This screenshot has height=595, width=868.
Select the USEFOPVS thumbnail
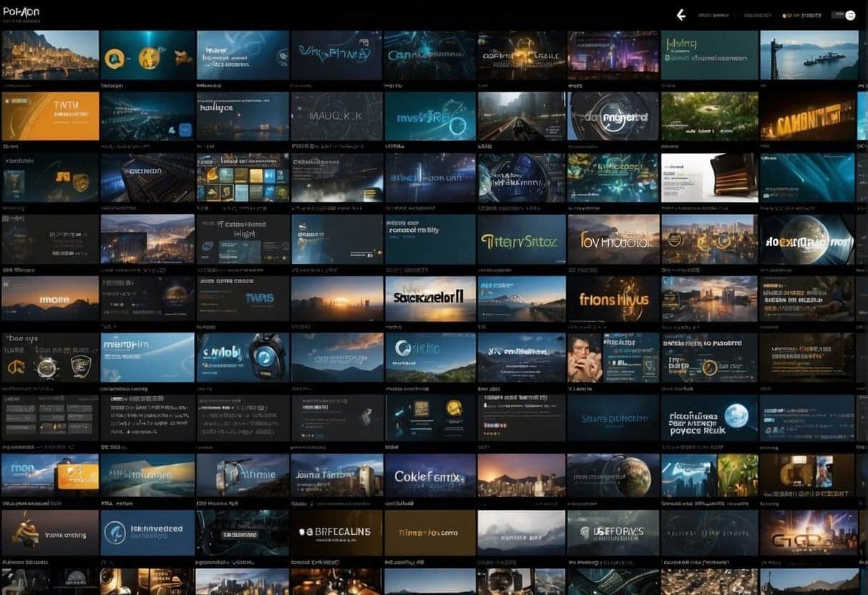coord(613,533)
